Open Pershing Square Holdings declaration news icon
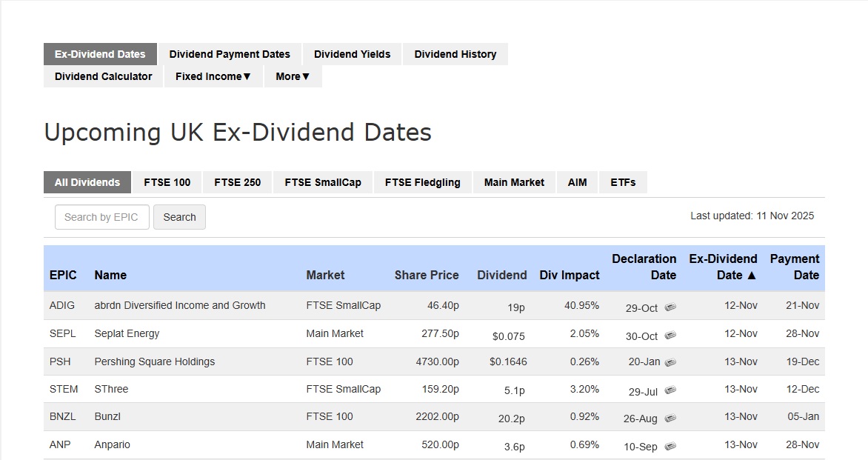This screenshot has width=868, height=460. [x=670, y=363]
